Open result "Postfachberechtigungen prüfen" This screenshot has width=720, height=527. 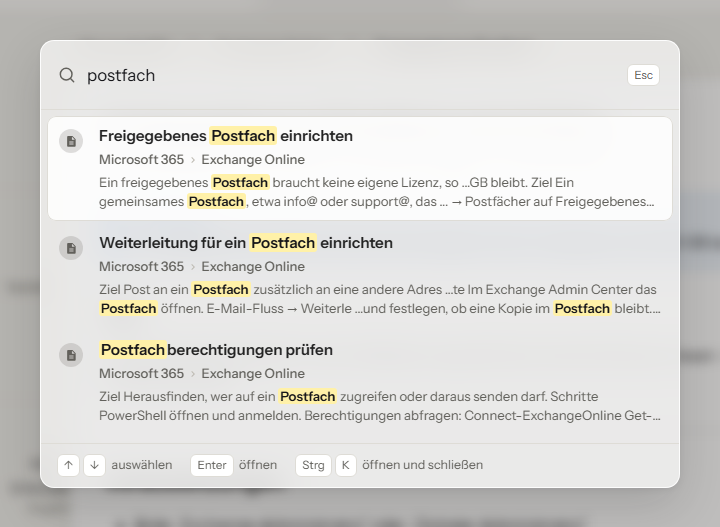pos(360,382)
